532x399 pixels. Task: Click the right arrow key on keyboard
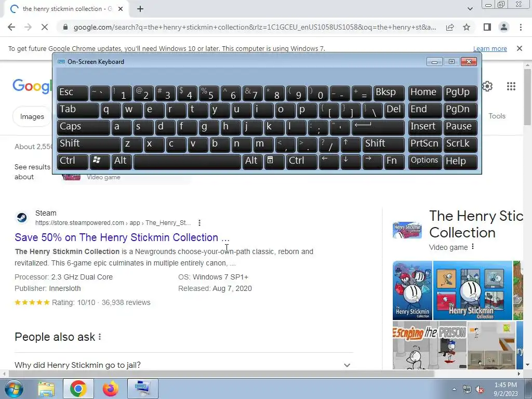(372, 161)
